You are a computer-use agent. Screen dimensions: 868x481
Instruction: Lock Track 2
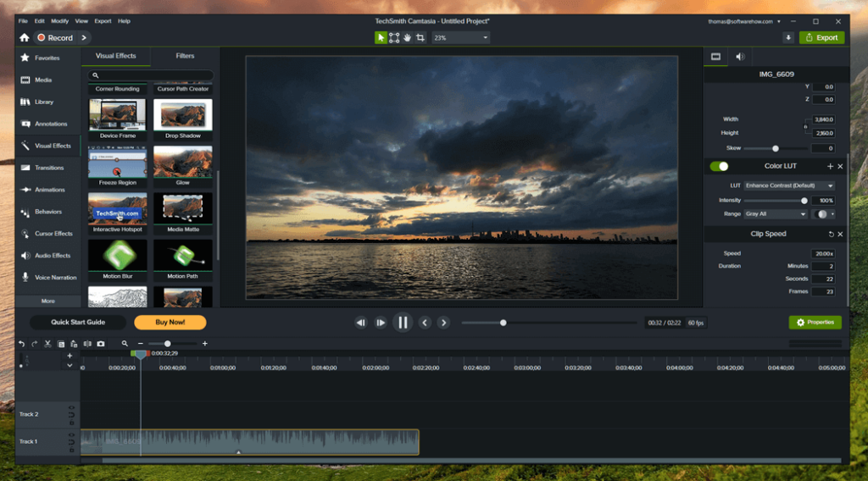71,423
